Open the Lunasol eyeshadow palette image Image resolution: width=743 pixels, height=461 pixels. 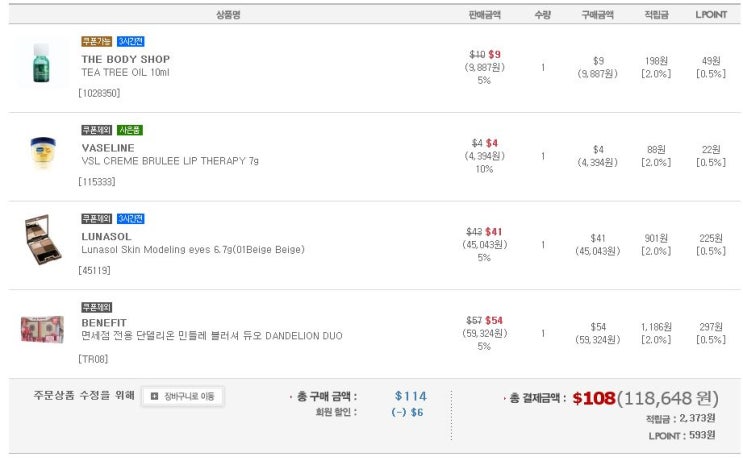point(41,242)
